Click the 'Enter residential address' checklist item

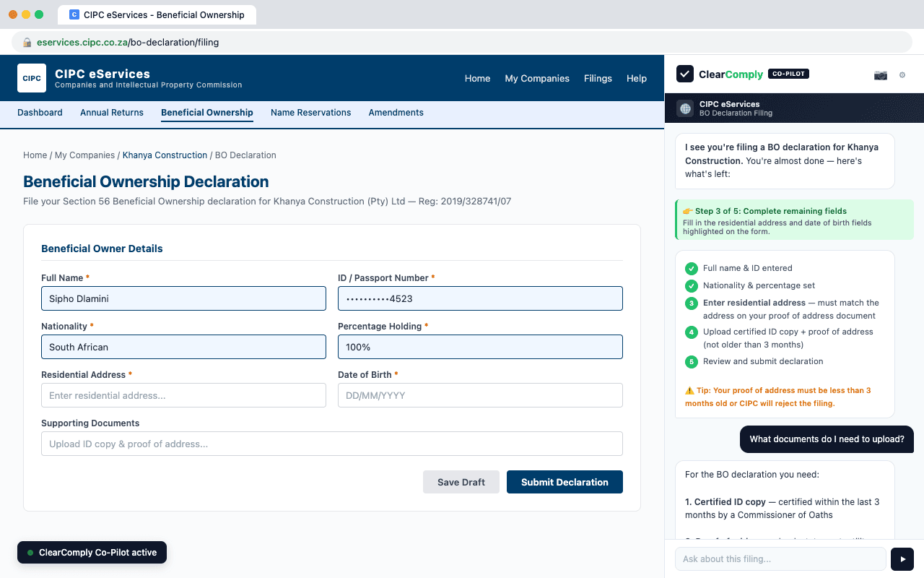coord(791,309)
